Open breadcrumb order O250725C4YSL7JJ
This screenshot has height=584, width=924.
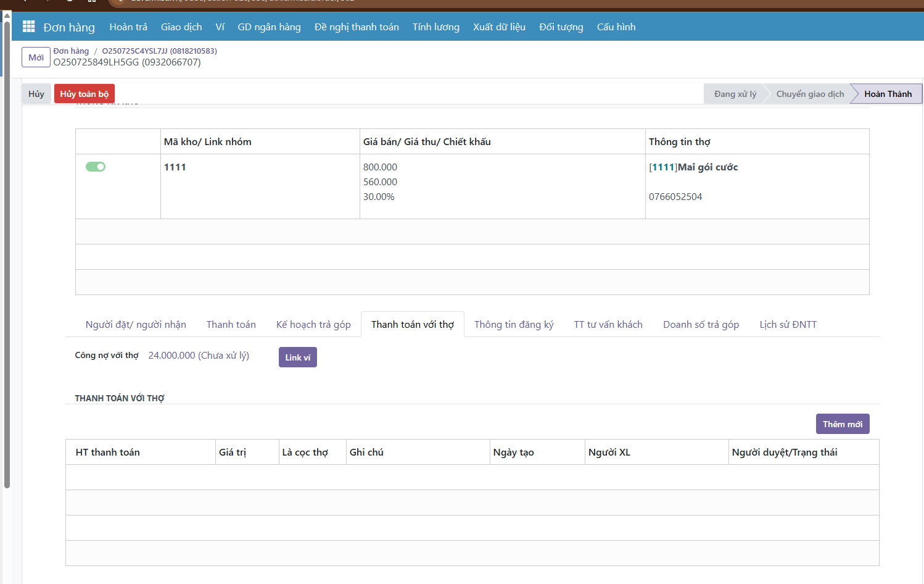159,51
